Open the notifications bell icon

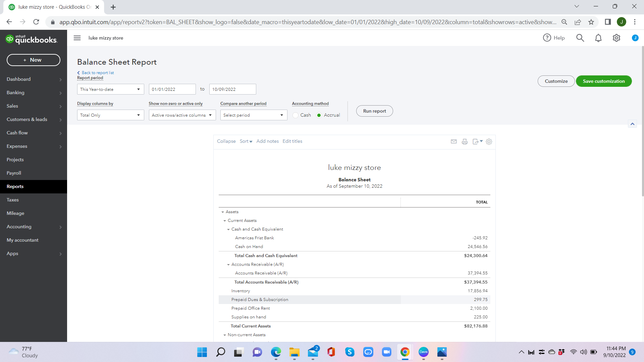pyautogui.click(x=598, y=38)
